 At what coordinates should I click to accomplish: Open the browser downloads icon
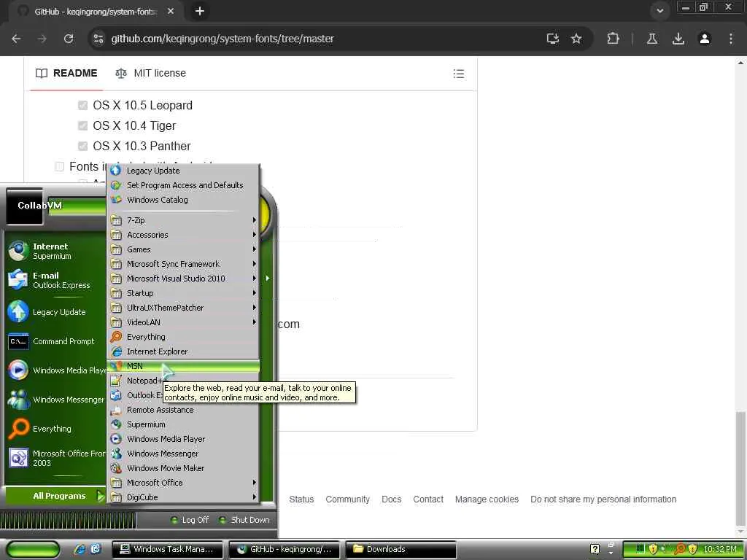(678, 39)
